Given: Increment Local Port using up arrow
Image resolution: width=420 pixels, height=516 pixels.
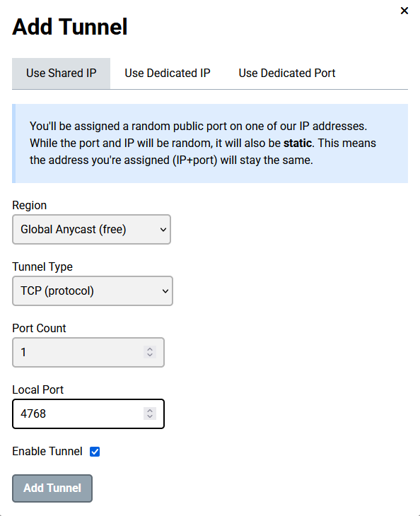Looking at the screenshot, I should pos(150,411).
